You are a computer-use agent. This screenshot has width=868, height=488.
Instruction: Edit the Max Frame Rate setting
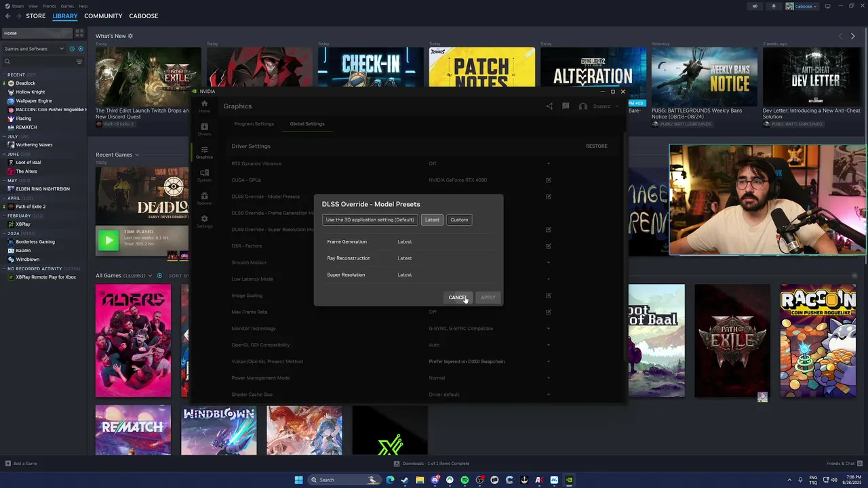[548, 312]
